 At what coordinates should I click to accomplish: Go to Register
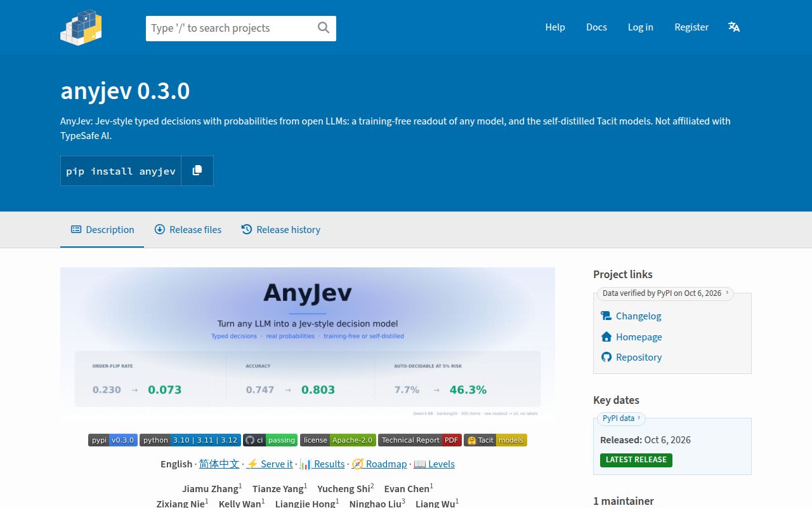(691, 27)
